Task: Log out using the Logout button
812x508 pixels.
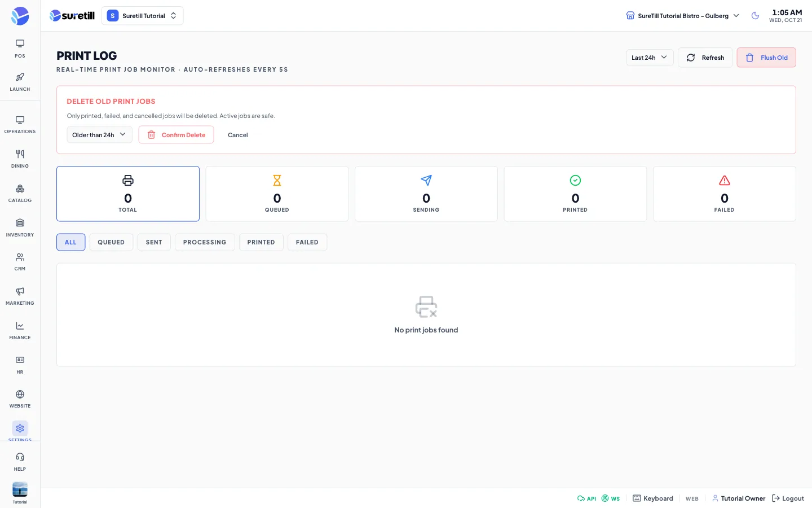Action: (788, 498)
